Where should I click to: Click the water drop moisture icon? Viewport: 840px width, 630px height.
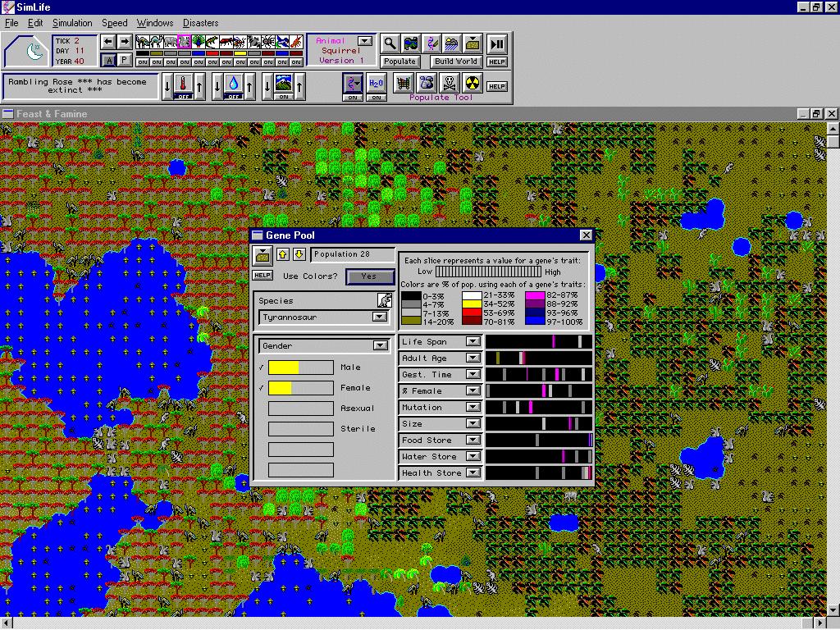[x=234, y=83]
